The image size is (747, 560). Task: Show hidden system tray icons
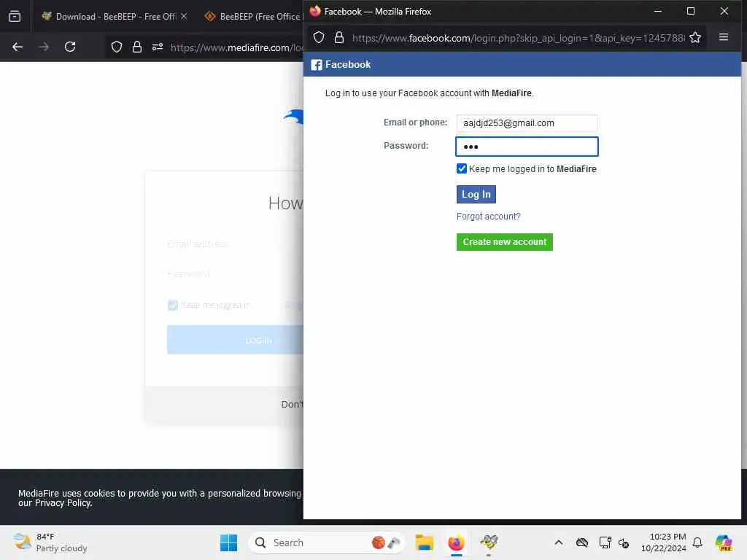[x=559, y=542]
